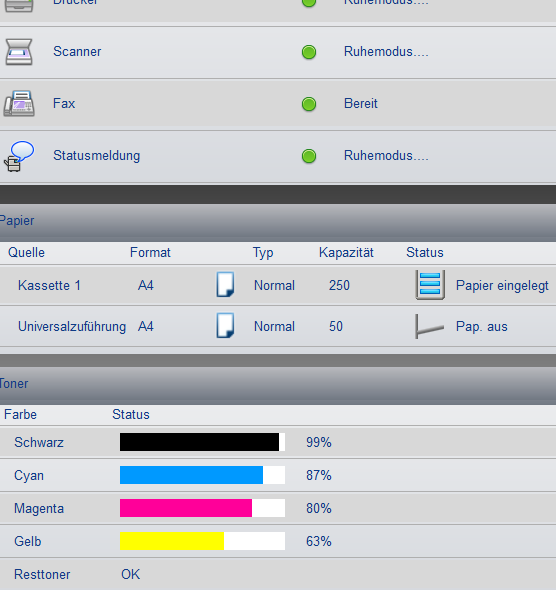This screenshot has height=590, width=556.
Task: Click the Magenta toner level bar
Action: [x=202, y=508]
